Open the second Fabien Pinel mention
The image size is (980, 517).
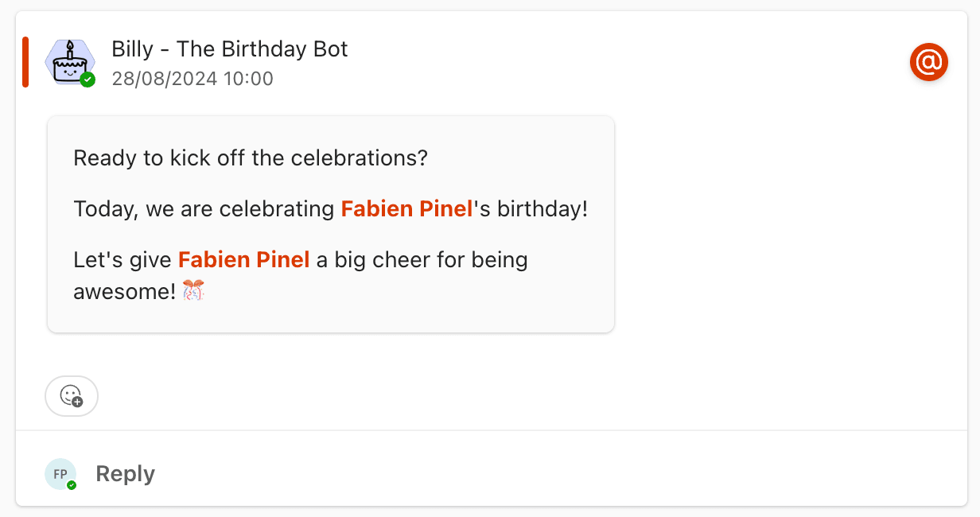(244, 259)
